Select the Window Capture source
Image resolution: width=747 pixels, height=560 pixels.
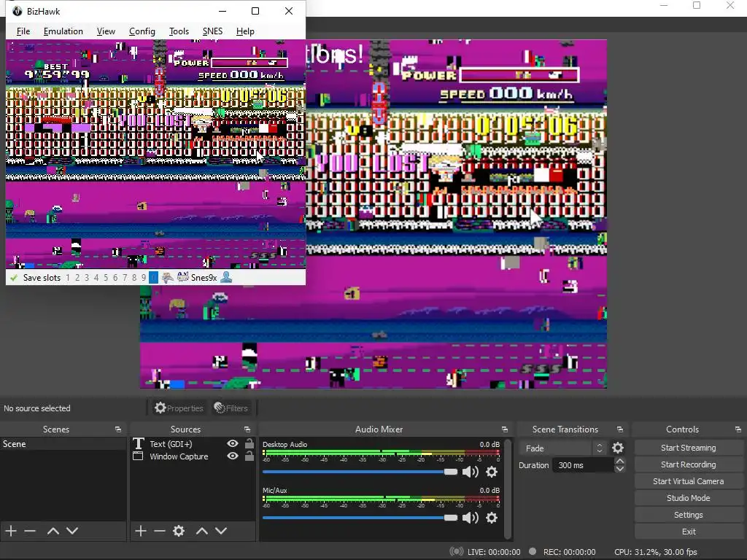coord(179,456)
